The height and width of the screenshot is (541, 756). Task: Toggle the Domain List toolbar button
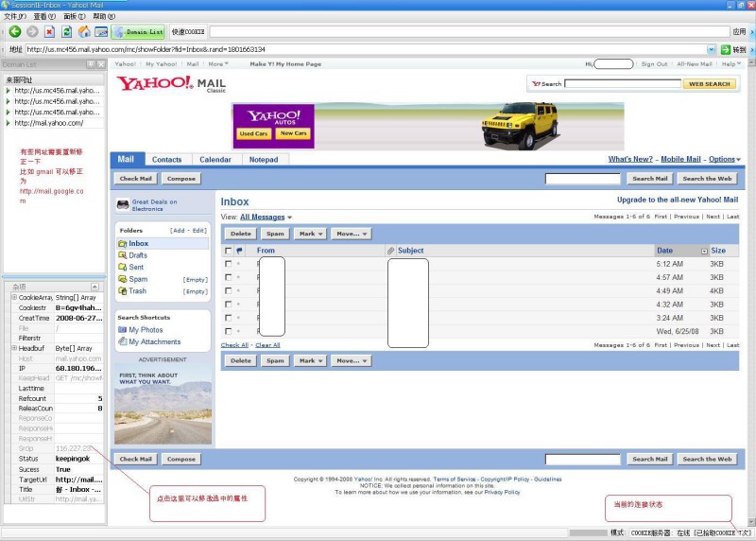click(x=138, y=32)
